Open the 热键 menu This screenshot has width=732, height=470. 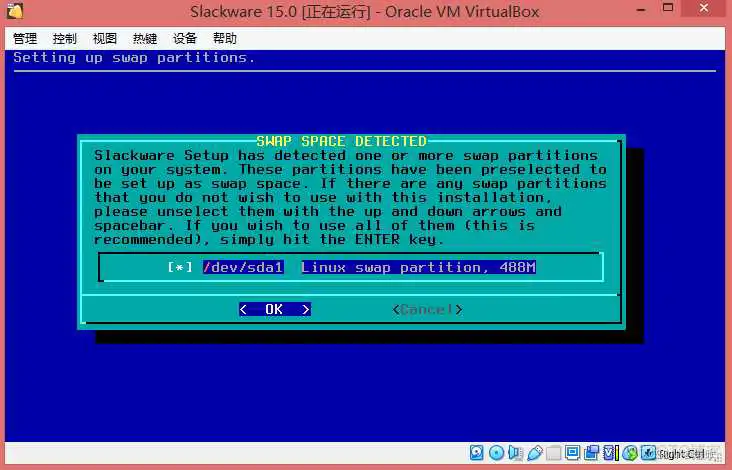coord(145,39)
